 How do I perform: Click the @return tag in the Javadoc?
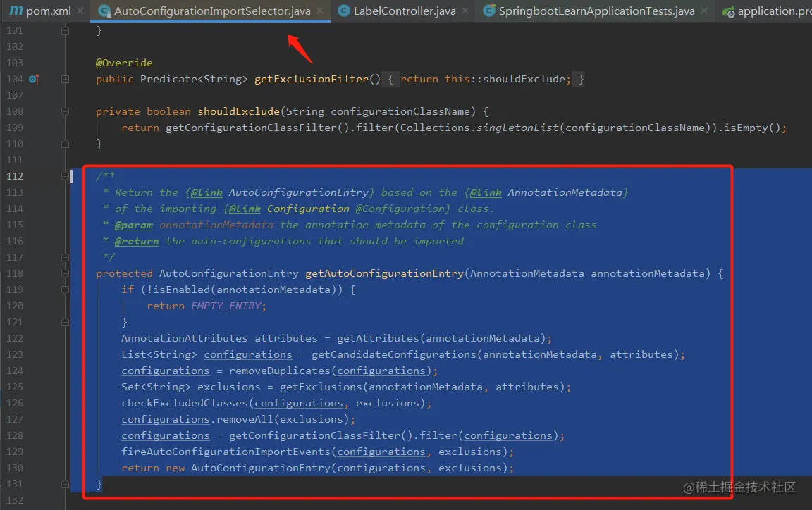(x=137, y=242)
